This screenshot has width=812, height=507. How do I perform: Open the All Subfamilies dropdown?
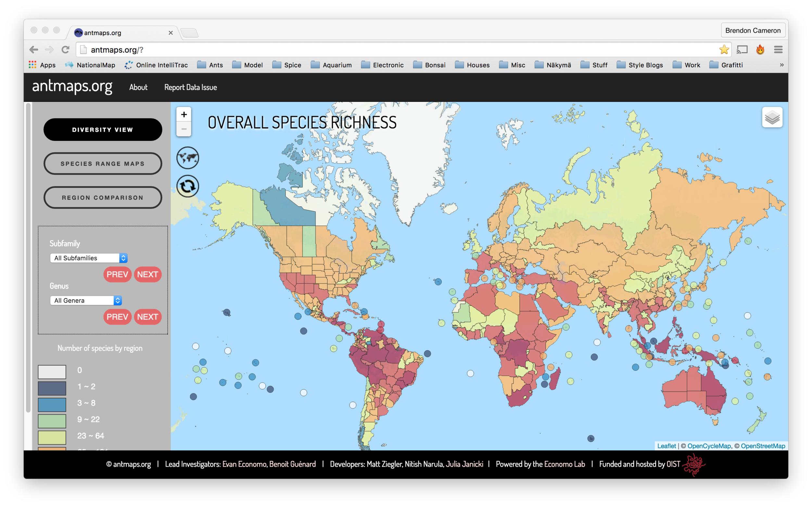tap(88, 258)
